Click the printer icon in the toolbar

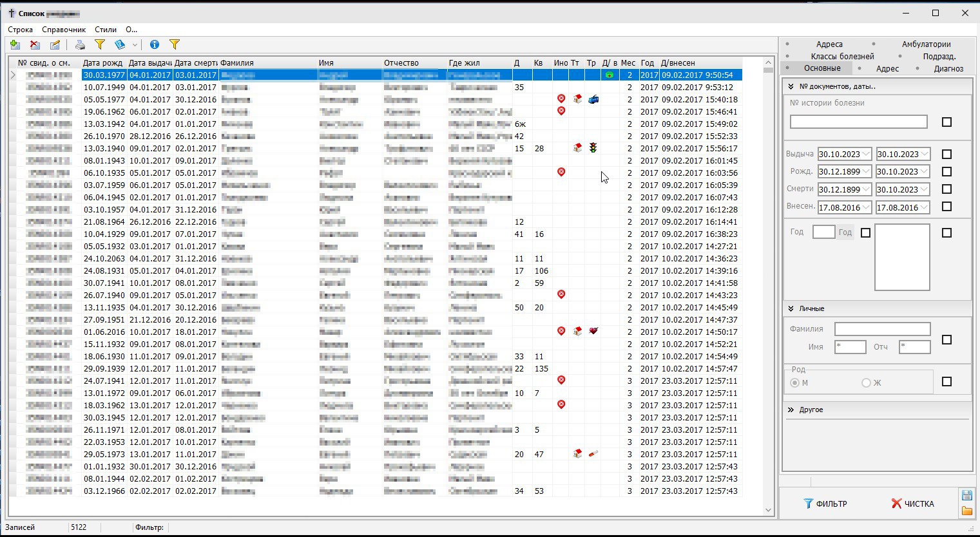(80, 44)
